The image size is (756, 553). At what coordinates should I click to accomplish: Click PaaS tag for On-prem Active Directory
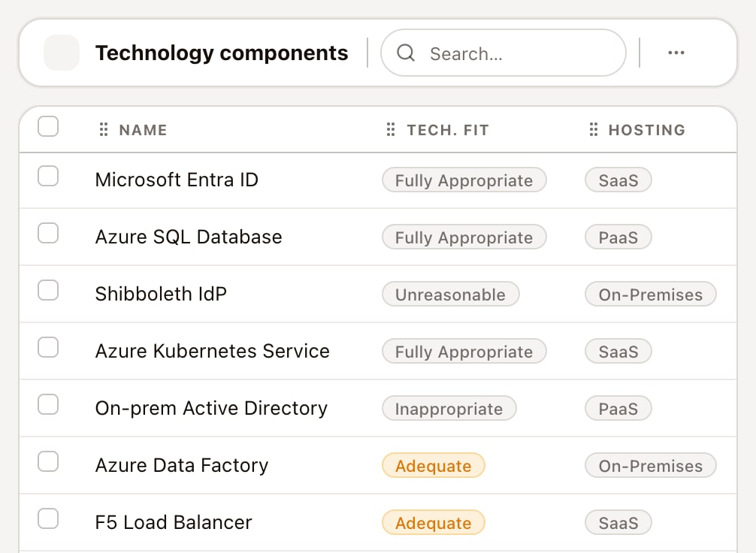pyautogui.click(x=618, y=408)
